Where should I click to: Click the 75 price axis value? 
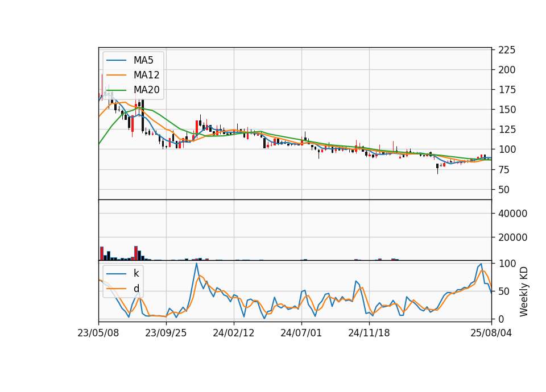coord(504,170)
